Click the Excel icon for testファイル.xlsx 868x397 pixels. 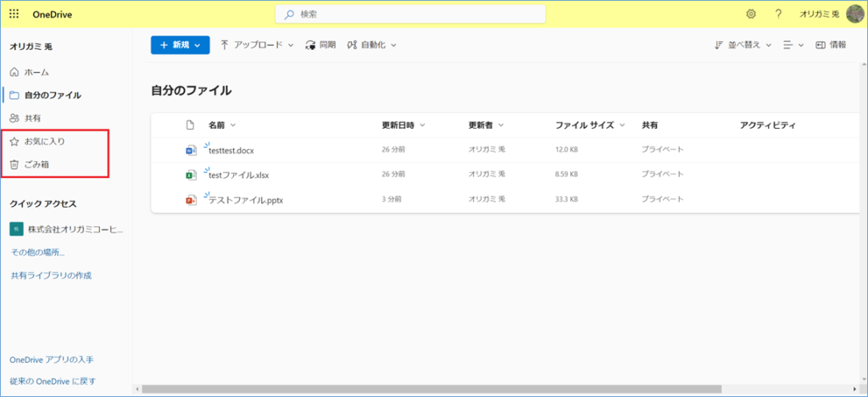[x=191, y=176]
